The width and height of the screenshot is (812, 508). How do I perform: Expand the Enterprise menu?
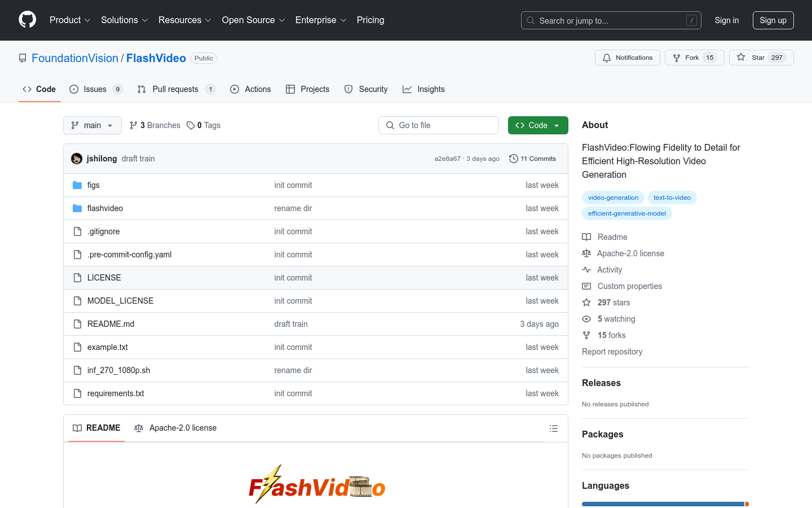pyautogui.click(x=321, y=20)
